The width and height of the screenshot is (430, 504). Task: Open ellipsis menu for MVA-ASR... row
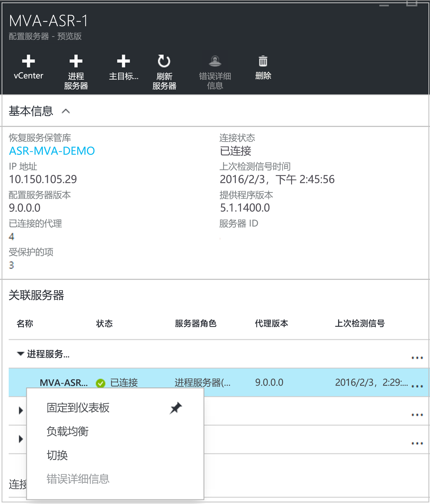click(417, 386)
